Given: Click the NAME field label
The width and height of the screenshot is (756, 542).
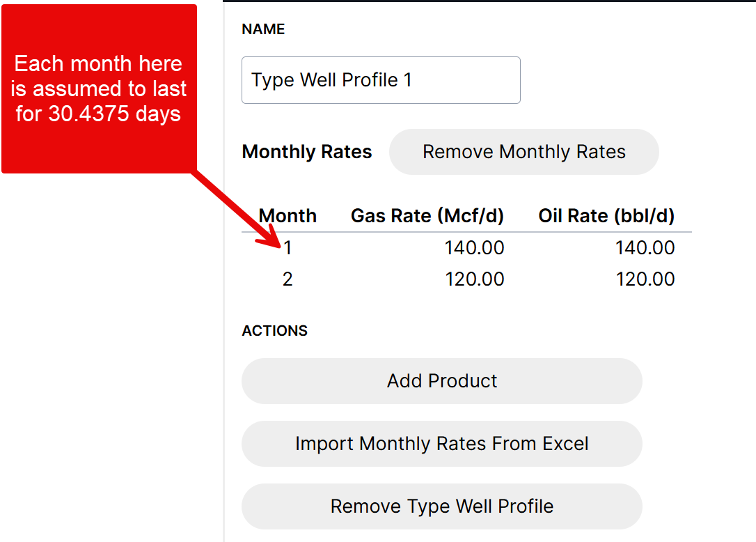Looking at the screenshot, I should (x=263, y=29).
